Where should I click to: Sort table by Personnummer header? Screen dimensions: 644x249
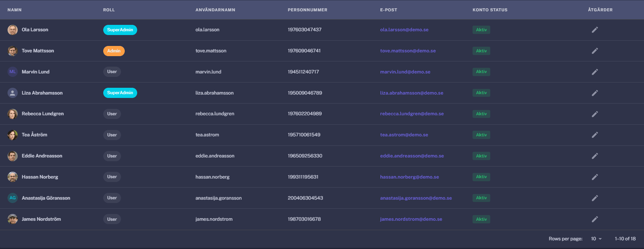pos(307,10)
